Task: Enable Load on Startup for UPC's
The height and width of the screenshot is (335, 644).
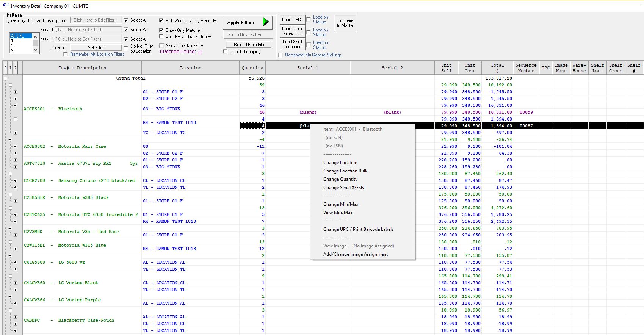Action: click(309, 19)
